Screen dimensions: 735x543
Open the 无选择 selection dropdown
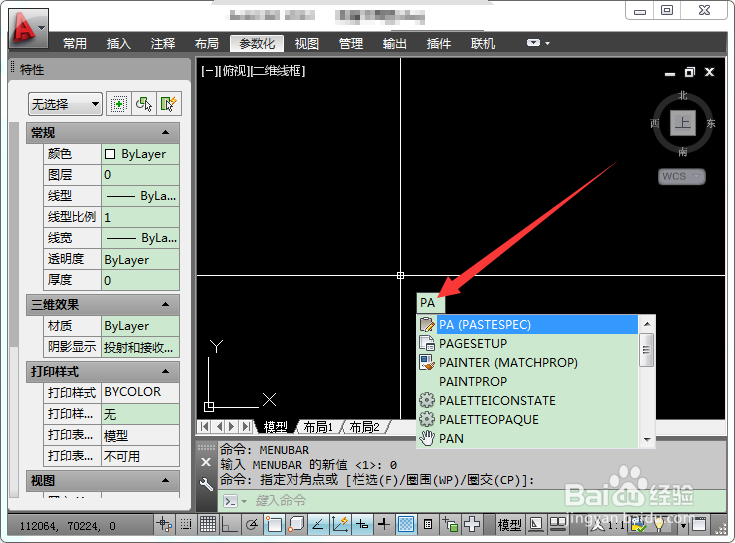point(65,104)
